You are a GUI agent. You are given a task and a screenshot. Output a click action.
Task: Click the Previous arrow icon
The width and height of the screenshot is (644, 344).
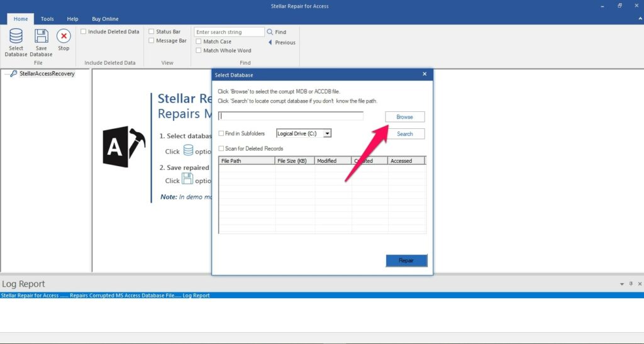[x=270, y=42]
